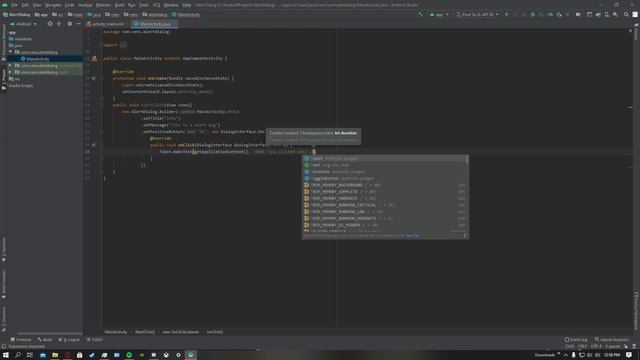Open Windows taskbar search icon
This screenshot has height=360, width=640.
coord(18,355)
